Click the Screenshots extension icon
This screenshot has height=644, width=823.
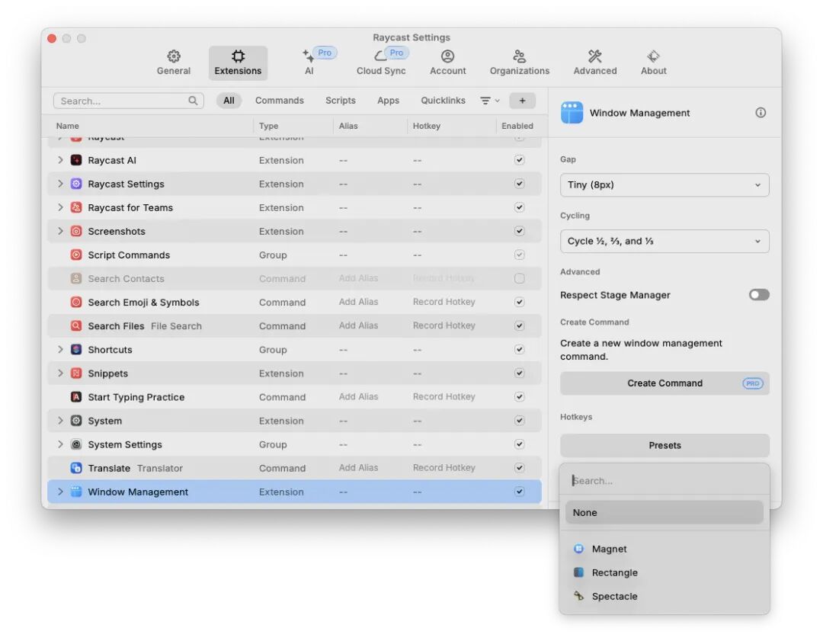pyautogui.click(x=76, y=231)
